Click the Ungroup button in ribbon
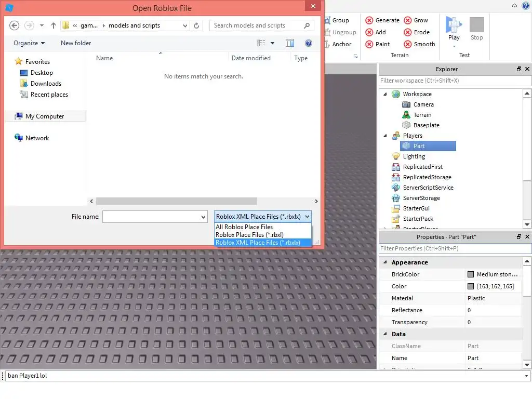532x399 pixels. point(341,32)
